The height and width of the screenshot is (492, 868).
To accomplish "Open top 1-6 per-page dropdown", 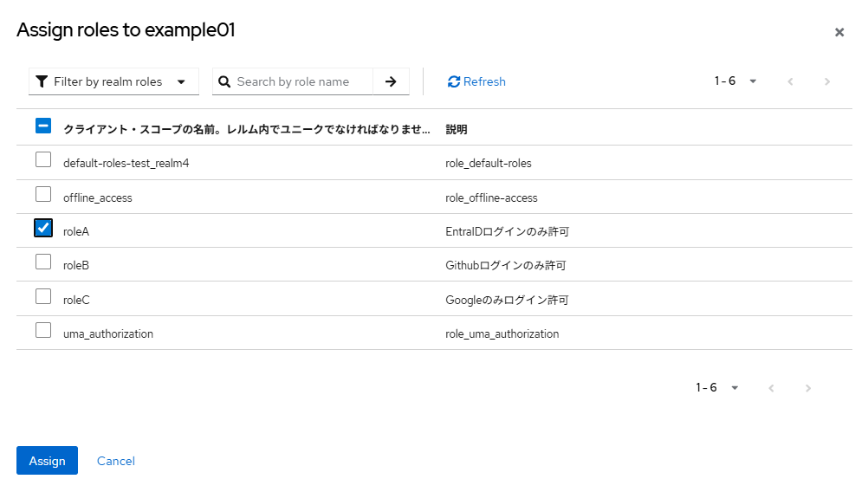I will click(735, 81).
